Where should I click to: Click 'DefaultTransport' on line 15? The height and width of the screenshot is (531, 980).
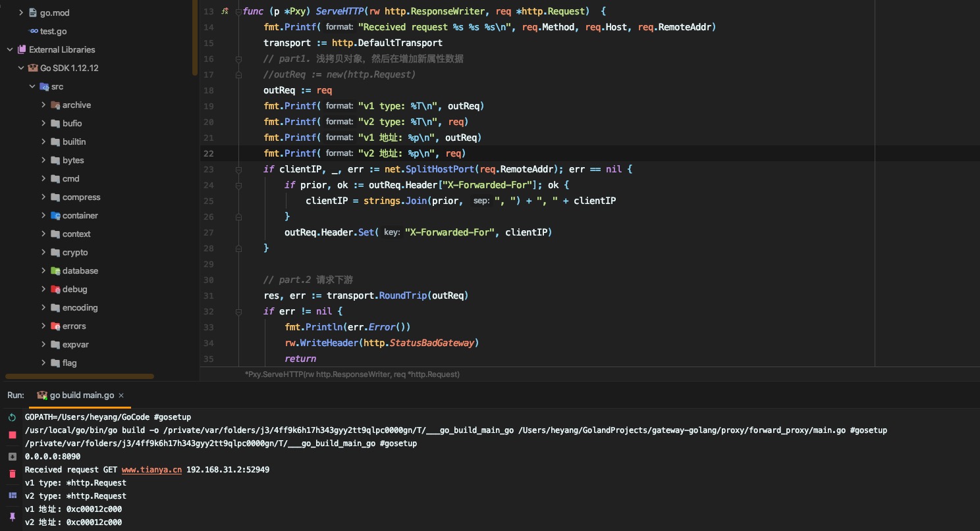400,43
